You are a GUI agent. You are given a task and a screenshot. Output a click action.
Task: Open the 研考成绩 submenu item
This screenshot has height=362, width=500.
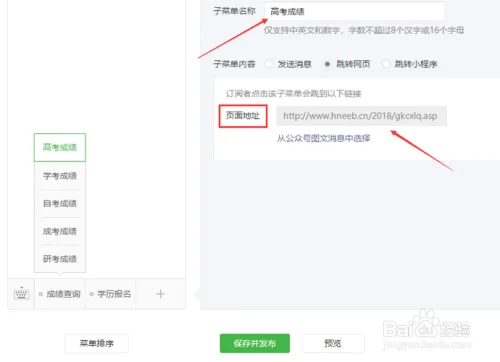pyautogui.click(x=60, y=259)
